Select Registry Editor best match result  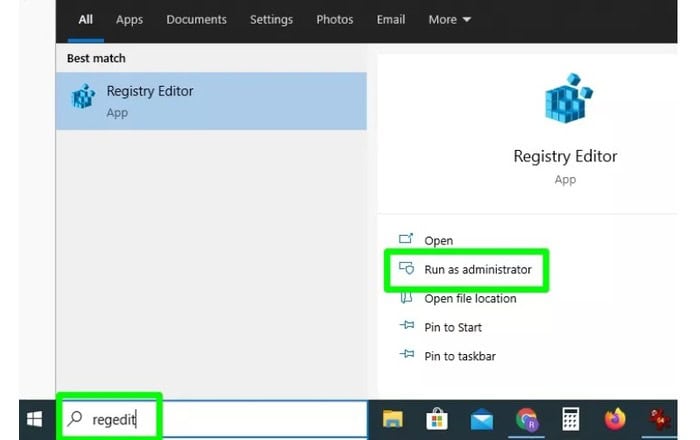211,101
